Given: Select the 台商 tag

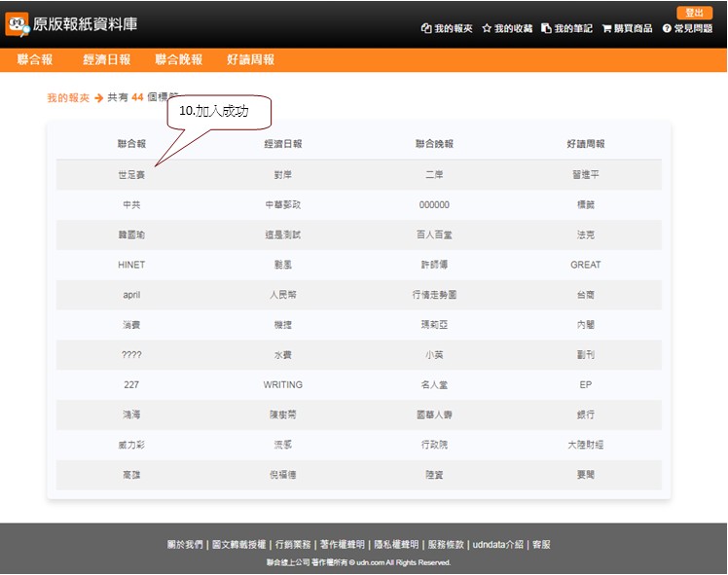Looking at the screenshot, I should (x=586, y=295).
